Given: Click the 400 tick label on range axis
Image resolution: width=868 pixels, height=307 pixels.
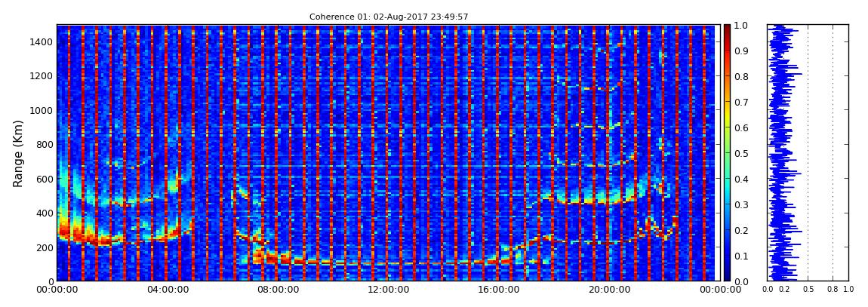Looking at the screenshot, I should (x=45, y=213).
